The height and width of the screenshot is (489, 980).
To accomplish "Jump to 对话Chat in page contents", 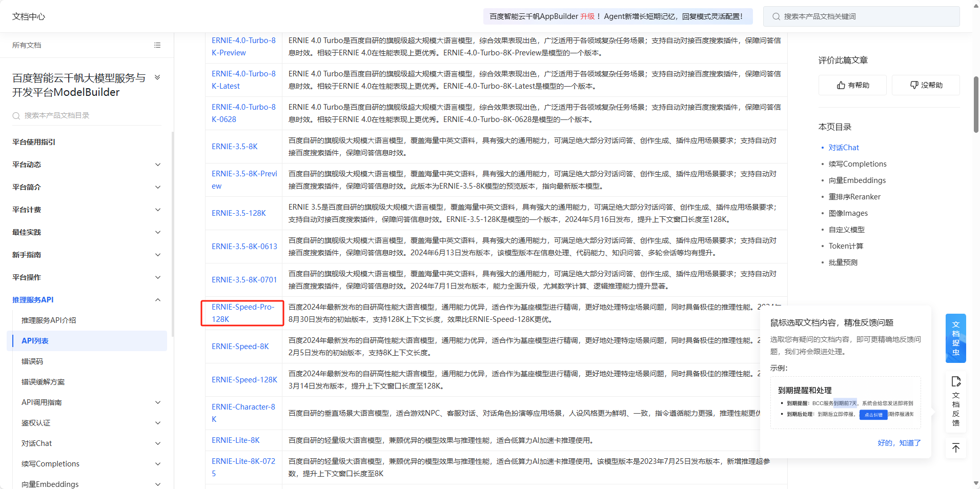I will [x=844, y=148].
